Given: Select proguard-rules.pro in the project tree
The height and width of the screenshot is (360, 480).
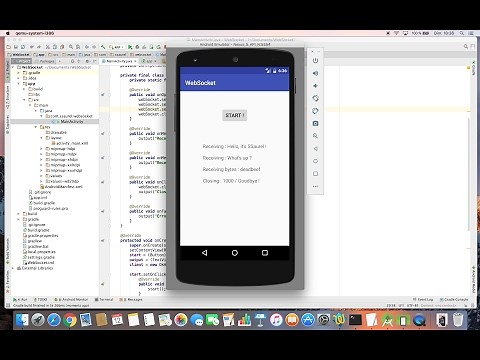Looking at the screenshot, I should click(49, 208).
